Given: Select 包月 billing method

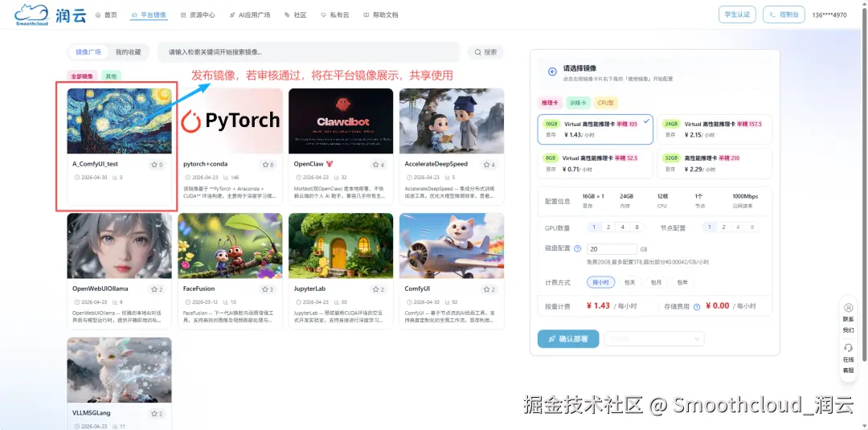Looking at the screenshot, I should click(x=656, y=282).
